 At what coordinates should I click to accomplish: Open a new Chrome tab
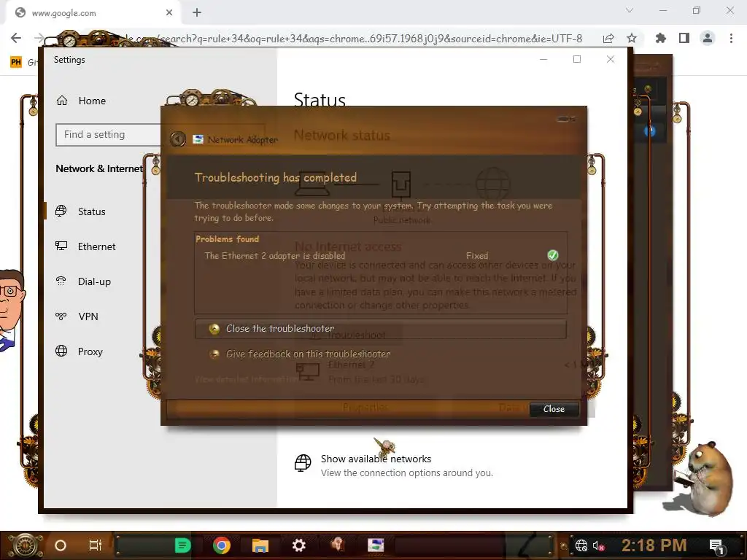pos(197,13)
